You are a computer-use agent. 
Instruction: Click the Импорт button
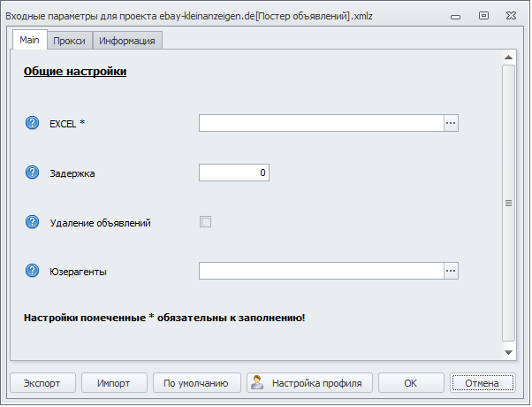(114, 383)
